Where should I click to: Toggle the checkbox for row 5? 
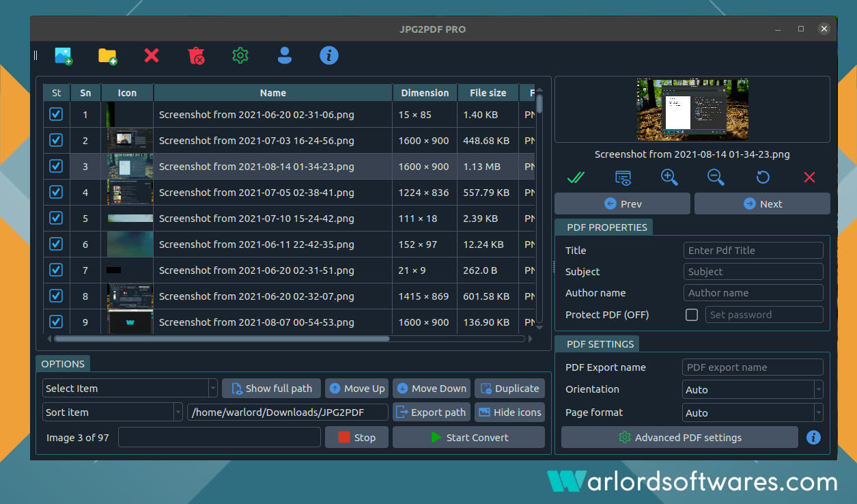pos(56,218)
